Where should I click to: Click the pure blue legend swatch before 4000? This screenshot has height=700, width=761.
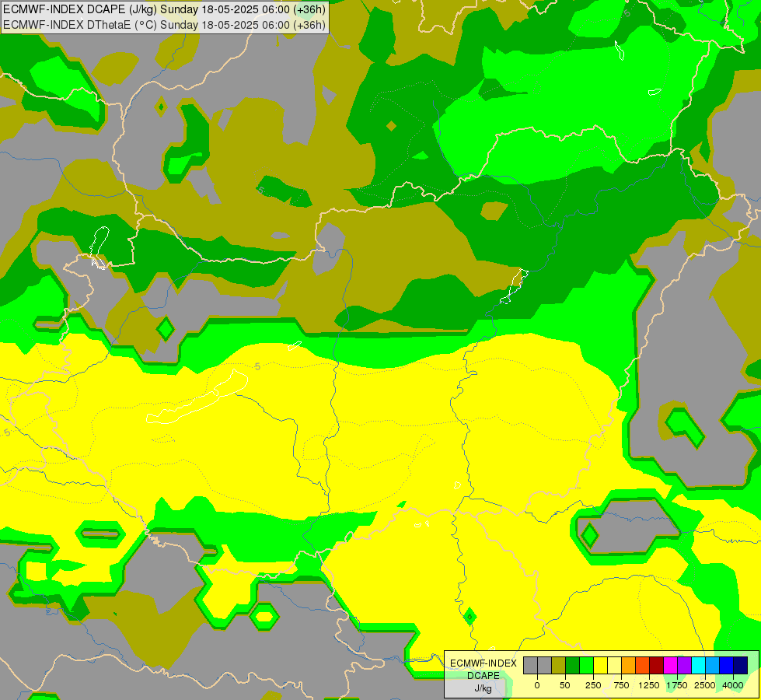[727, 666]
